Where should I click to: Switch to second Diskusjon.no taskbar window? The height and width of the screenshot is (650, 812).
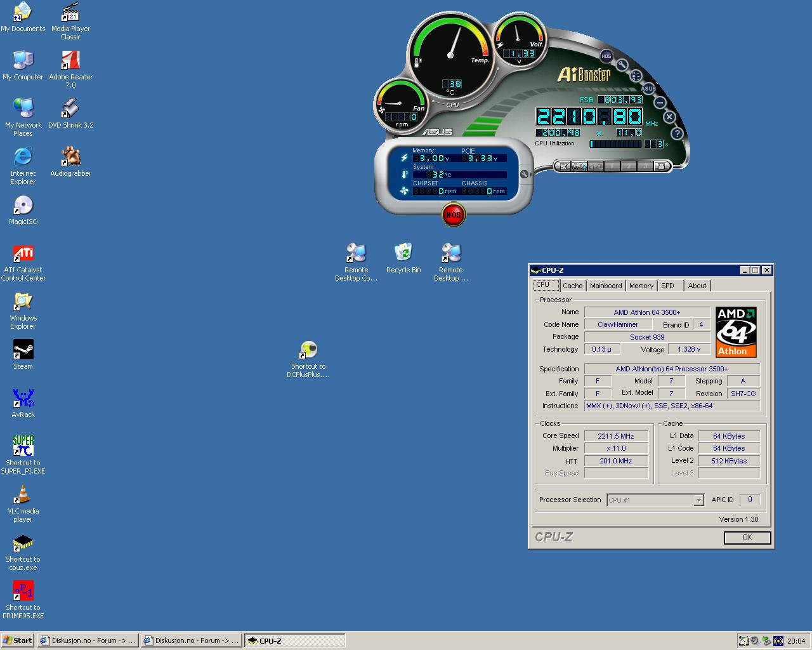pos(191,640)
